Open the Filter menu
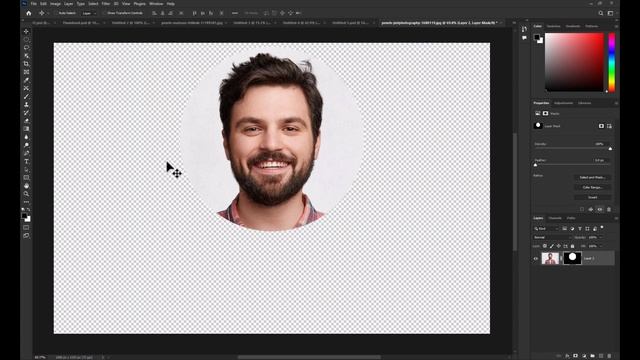640x360 pixels. [x=106, y=4]
